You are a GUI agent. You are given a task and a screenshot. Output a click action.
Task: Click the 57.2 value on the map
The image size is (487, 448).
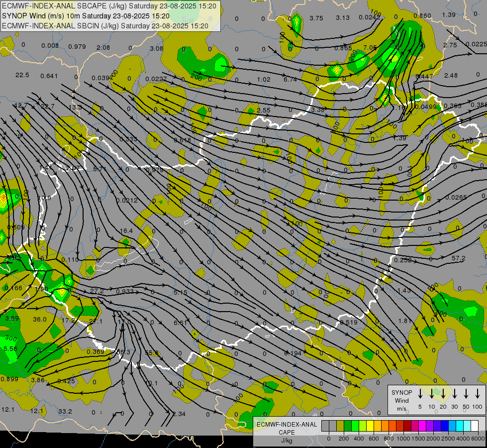(459, 258)
